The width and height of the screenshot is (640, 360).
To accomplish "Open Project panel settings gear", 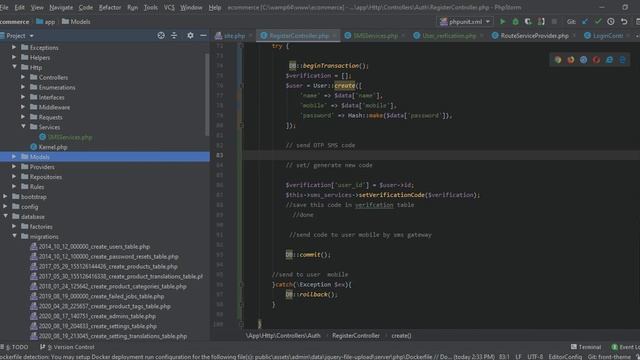I will [190, 36].
